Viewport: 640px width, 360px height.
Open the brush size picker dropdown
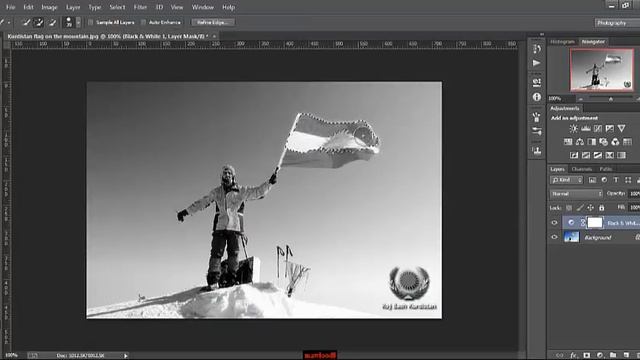[78, 22]
